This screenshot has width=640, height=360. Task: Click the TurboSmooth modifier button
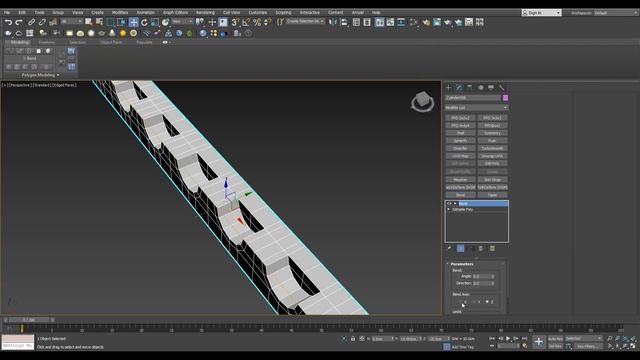pyautogui.click(x=492, y=149)
